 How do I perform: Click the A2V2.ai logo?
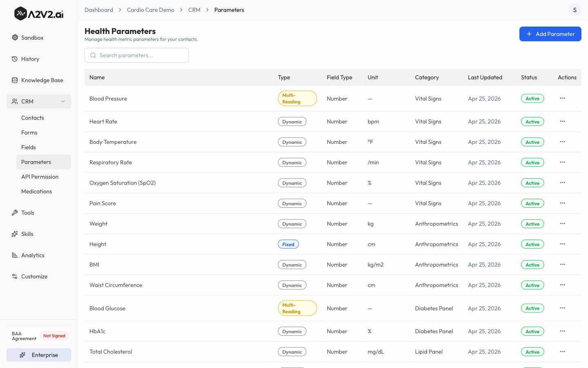point(38,13)
